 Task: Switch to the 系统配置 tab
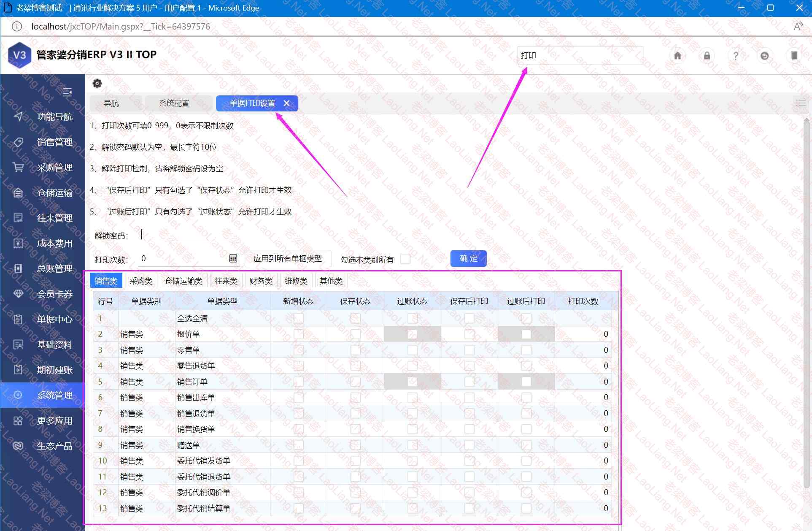click(x=174, y=103)
